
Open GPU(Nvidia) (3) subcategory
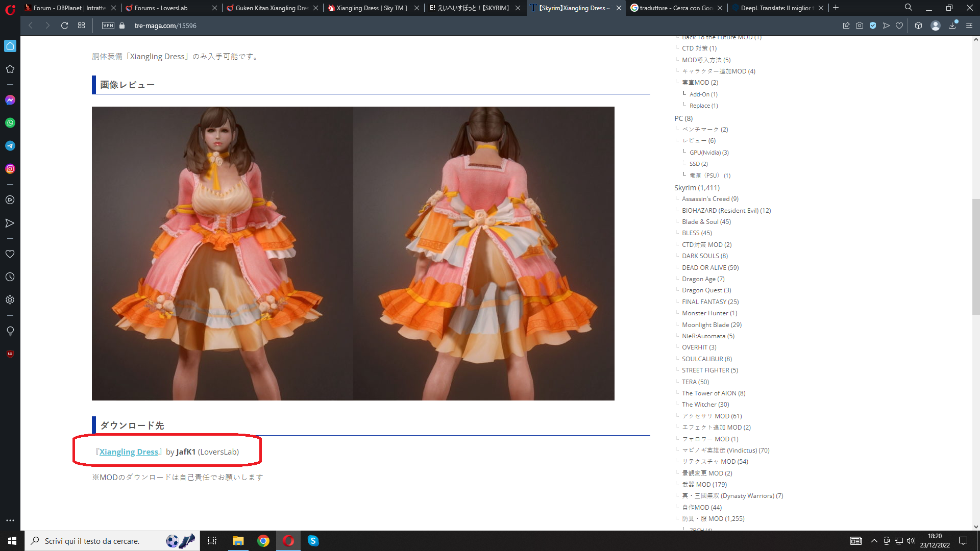tap(709, 153)
